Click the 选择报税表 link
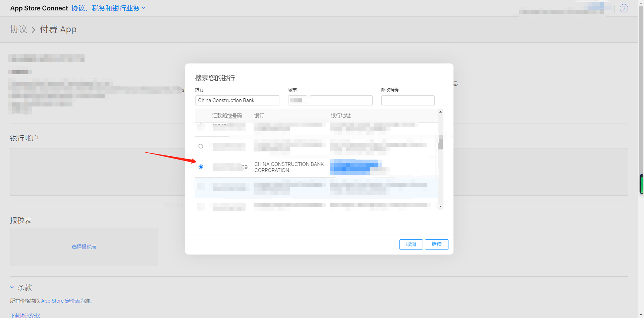The width and height of the screenshot is (644, 318). [x=84, y=247]
